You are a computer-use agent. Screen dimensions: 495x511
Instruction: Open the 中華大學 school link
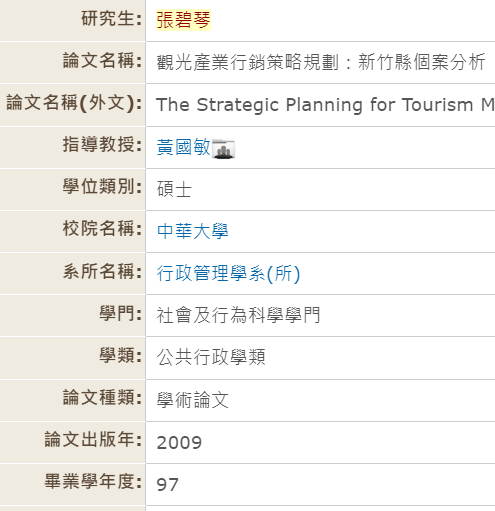[x=193, y=231]
